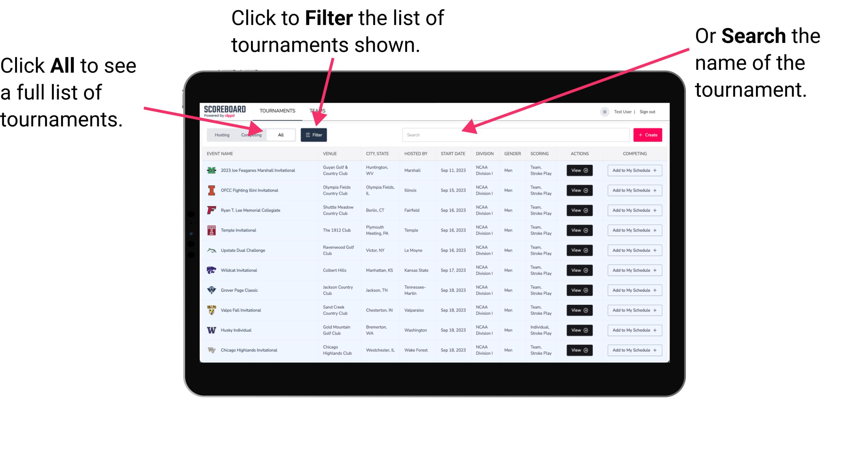Open the Filter dropdown options
868x467 pixels.
pos(314,134)
